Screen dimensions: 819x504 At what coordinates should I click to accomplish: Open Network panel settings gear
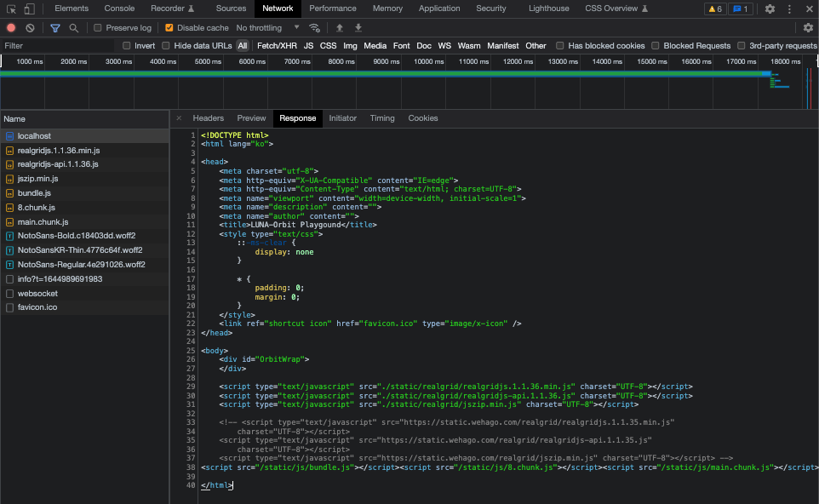pyautogui.click(x=808, y=28)
